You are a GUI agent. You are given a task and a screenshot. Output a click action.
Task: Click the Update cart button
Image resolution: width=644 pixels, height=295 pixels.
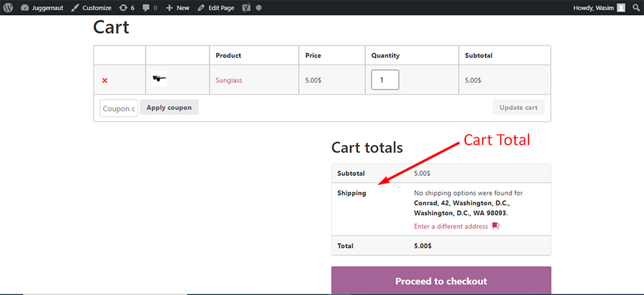pyautogui.click(x=519, y=107)
